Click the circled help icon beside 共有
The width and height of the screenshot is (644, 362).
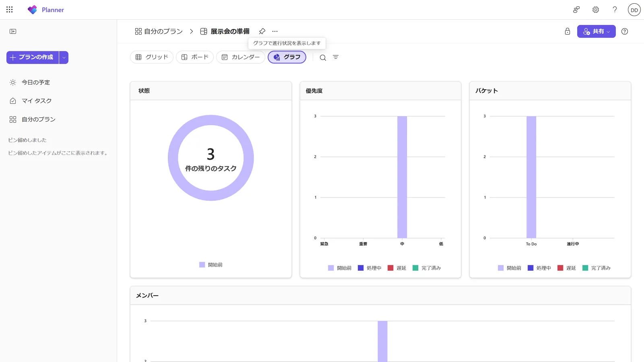pos(625,31)
